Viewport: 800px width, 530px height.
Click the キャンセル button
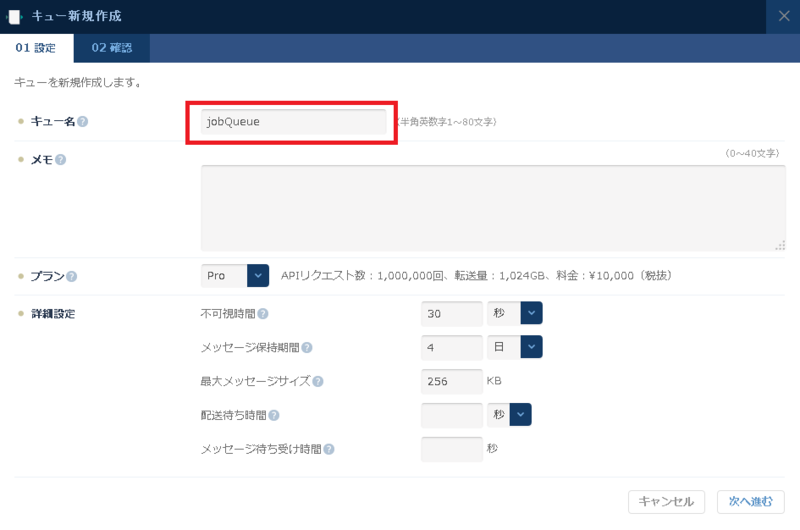point(666,502)
